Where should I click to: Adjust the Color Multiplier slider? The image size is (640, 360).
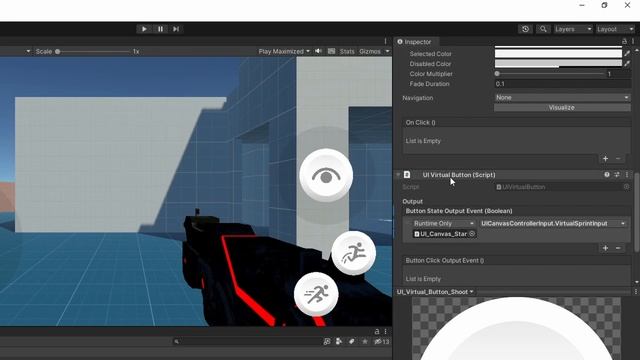coord(549,74)
